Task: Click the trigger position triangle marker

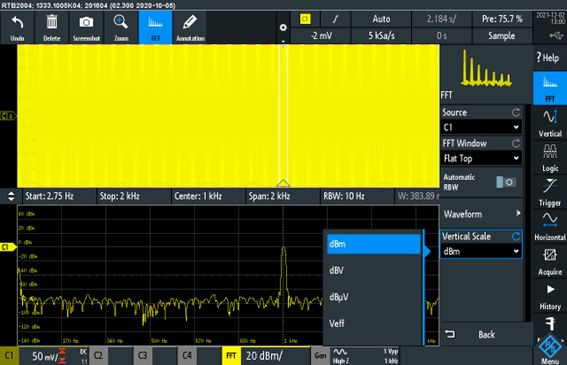Action: [x=283, y=183]
